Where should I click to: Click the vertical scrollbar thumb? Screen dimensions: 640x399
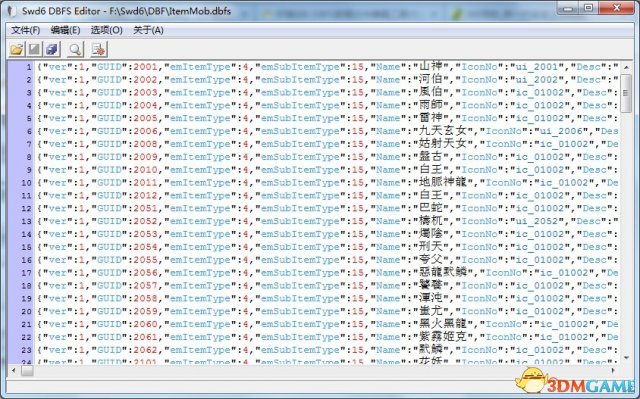(626, 93)
